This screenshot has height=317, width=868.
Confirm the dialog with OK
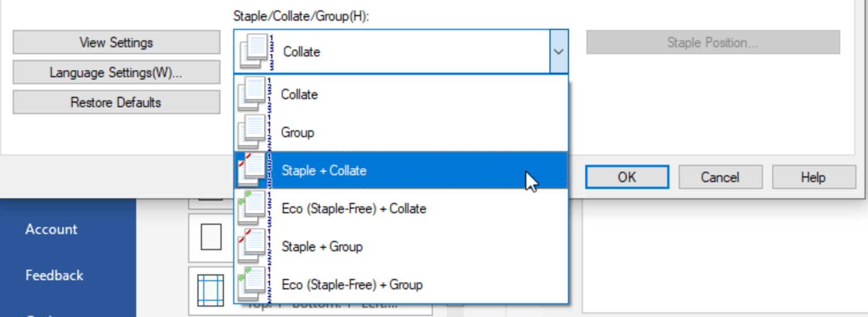[x=627, y=177]
